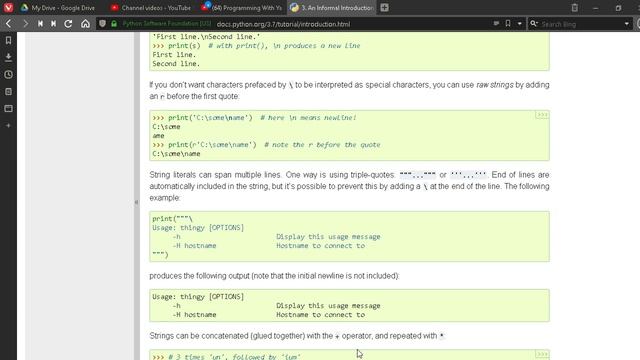This screenshot has height=360, width=640.
Task: Bookmark this page with bookmark icon
Action: click(508, 24)
